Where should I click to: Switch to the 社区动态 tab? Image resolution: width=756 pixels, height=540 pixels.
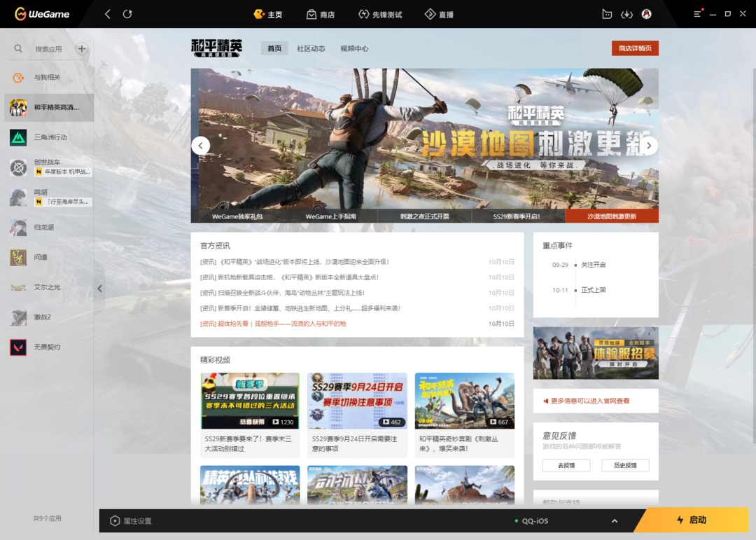point(311,48)
